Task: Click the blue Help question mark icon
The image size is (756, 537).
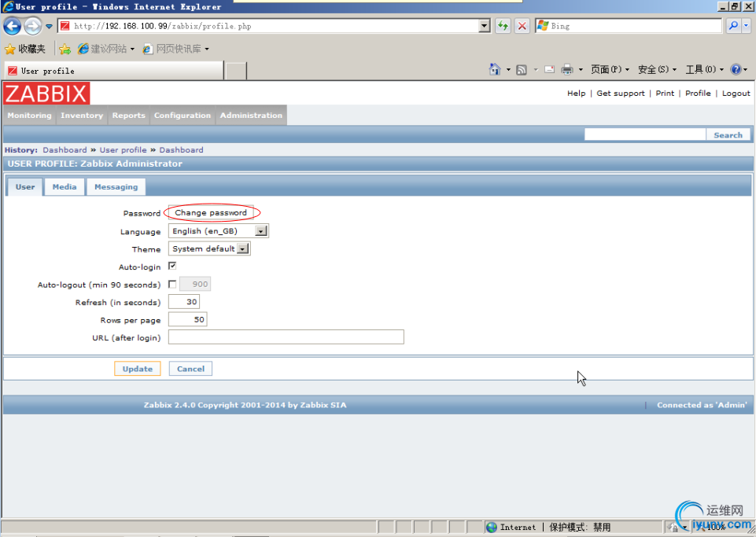Action: (x=736, y=69)
